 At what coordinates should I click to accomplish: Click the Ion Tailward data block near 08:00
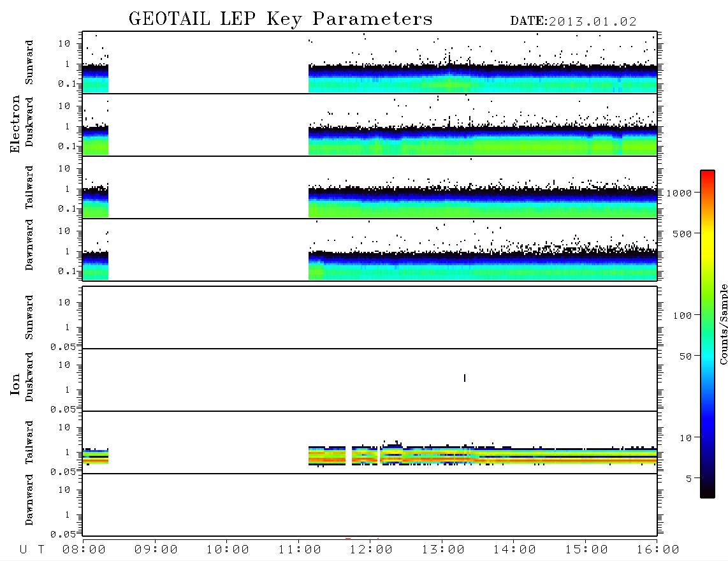click(x=95, y=456)
